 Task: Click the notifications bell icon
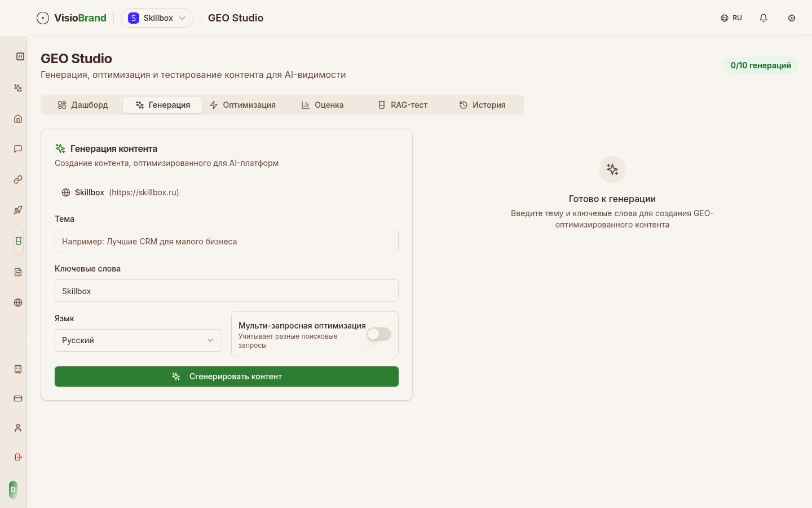point(764,18)
